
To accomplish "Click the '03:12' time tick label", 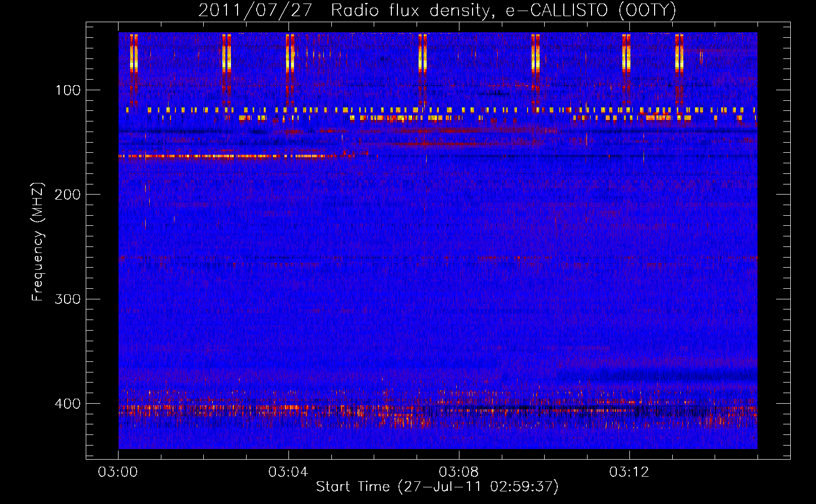I will click(x=629, y=472).
